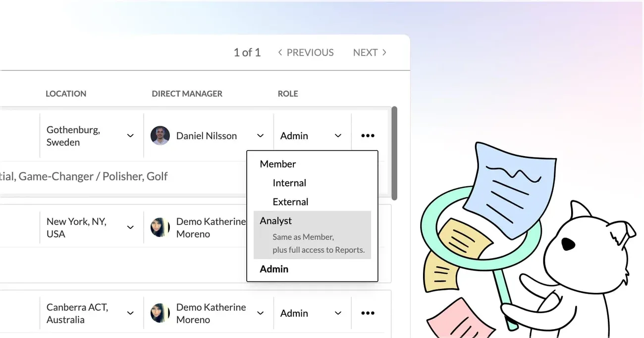The image size is (644, 338).
Task: Select Admin in the role list
Action: click(274, 269)
